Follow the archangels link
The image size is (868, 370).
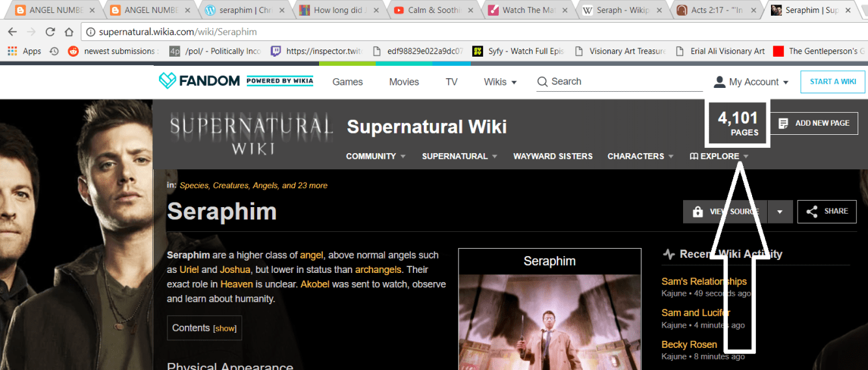pyautogui.click(x=378, y=270)
